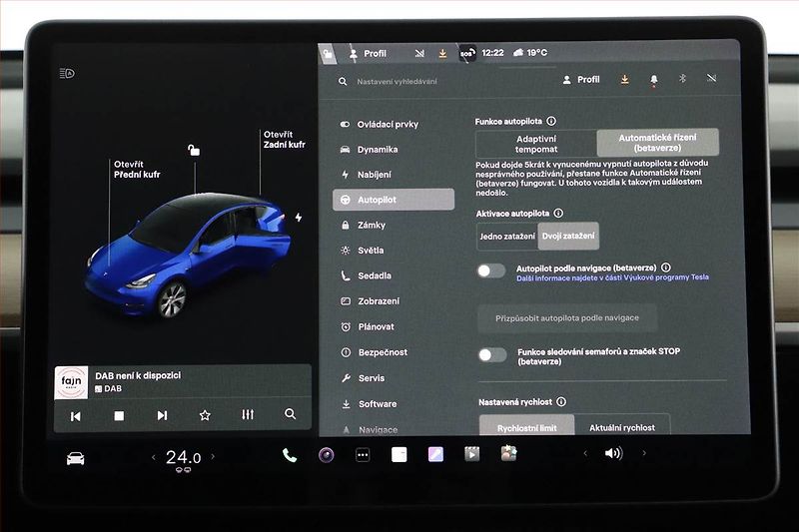Select Rychlostní limit option
This screenshot has width=799, height=532.
point(527,427)
